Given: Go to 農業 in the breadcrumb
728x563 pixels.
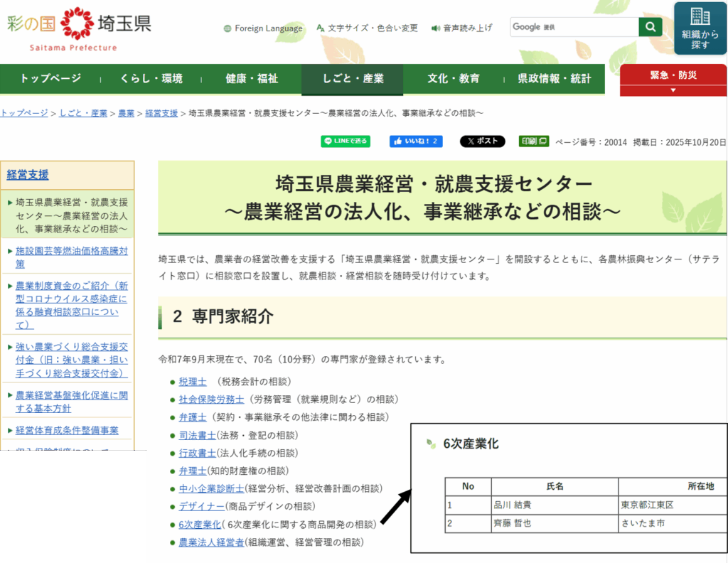Looking at the screenshot, I should tap(126, 113).
